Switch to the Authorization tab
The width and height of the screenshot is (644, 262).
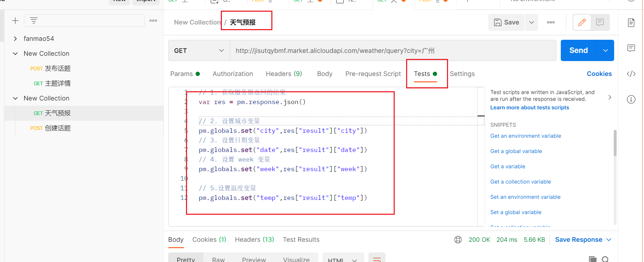(x=233, y=74)
